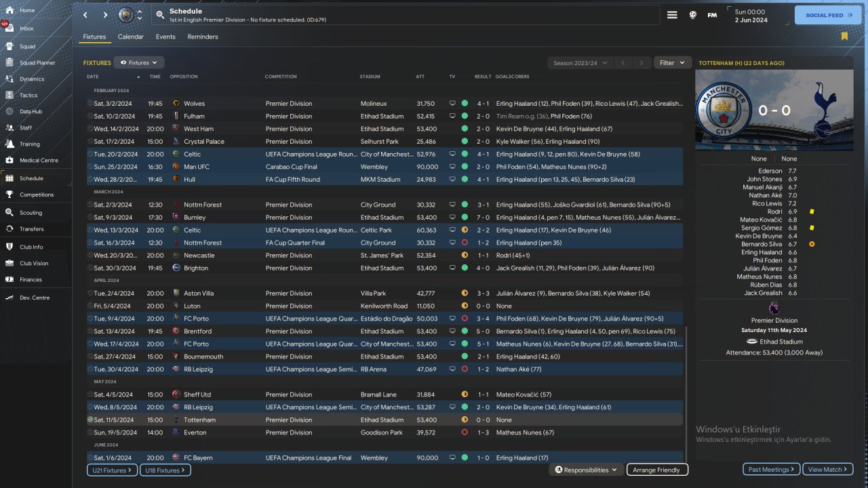The width and height of the screenshot is (868, 488).
Task: Open the Fixtures view dropdown
Action: 139,62
